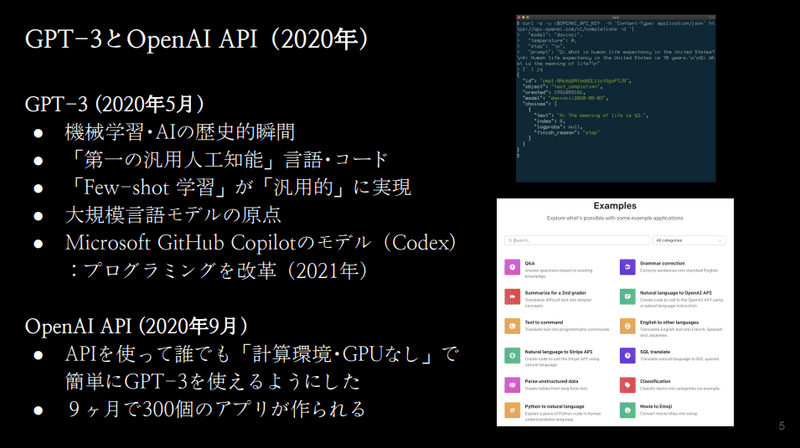Image resolution: width=800 pixels, height=448 pixels.
Task: Click the orange Text to command icon
Action: [512, 326]
